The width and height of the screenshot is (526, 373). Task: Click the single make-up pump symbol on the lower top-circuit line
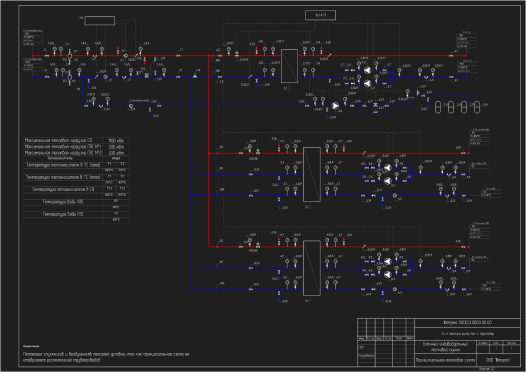tap(335, 106)
